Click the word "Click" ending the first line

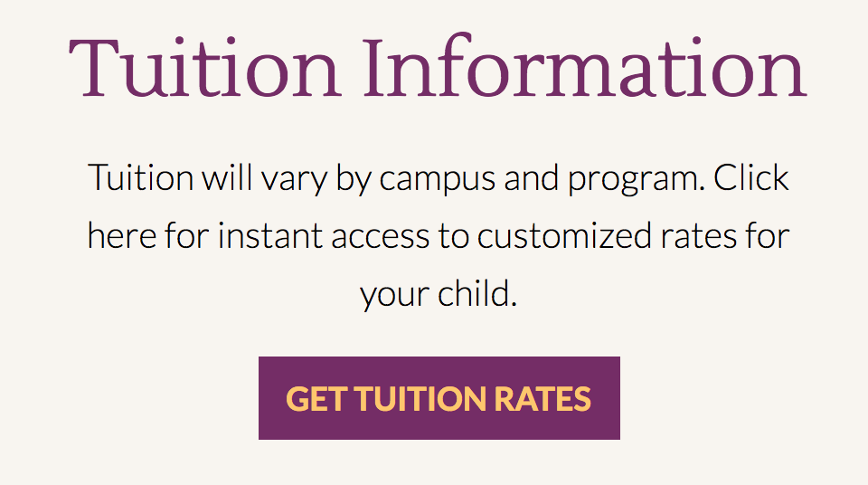[x=751, y=177]
